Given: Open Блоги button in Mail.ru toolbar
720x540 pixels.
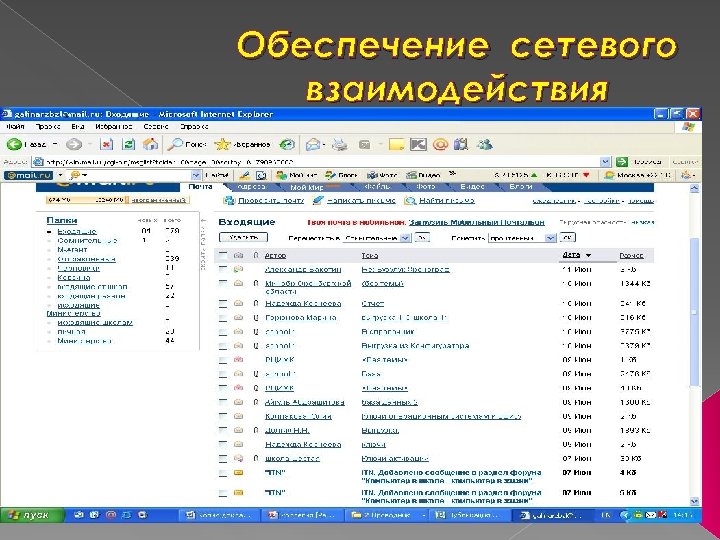Looking at the screenshot, I should pos(340,175).
